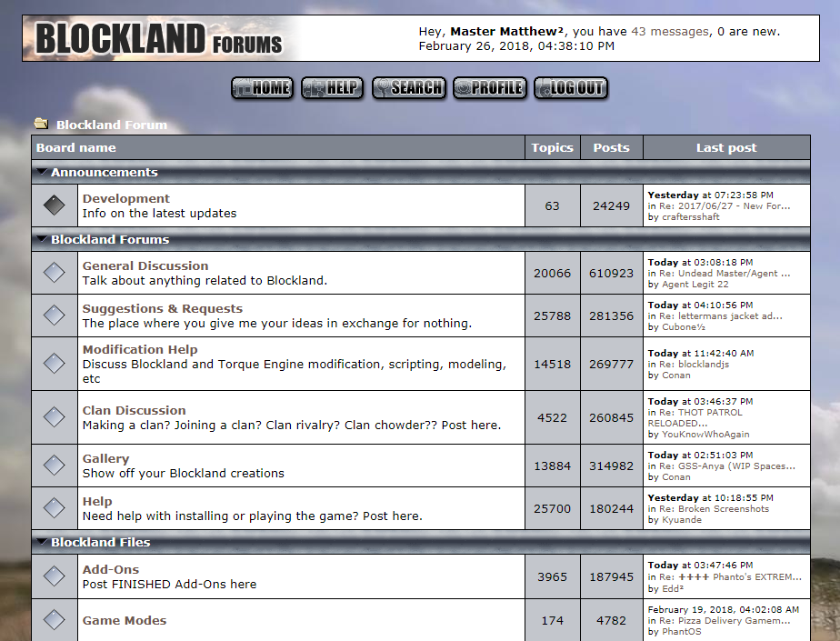Click the board icon for Add-Ons
The width and height of the screenshot is (840, 641).
pyautogui.click(x=55, y=576)
